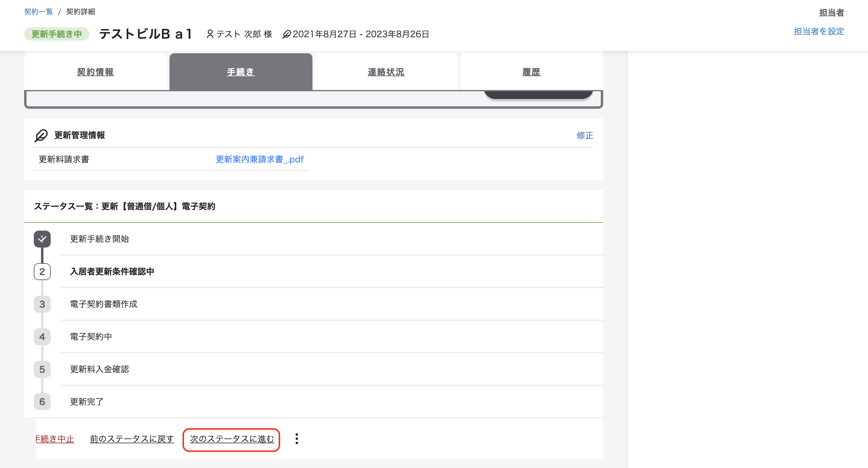Click the step 2 number badge
Viewport: 868px width, 468px height.
[x=42, y=272]
